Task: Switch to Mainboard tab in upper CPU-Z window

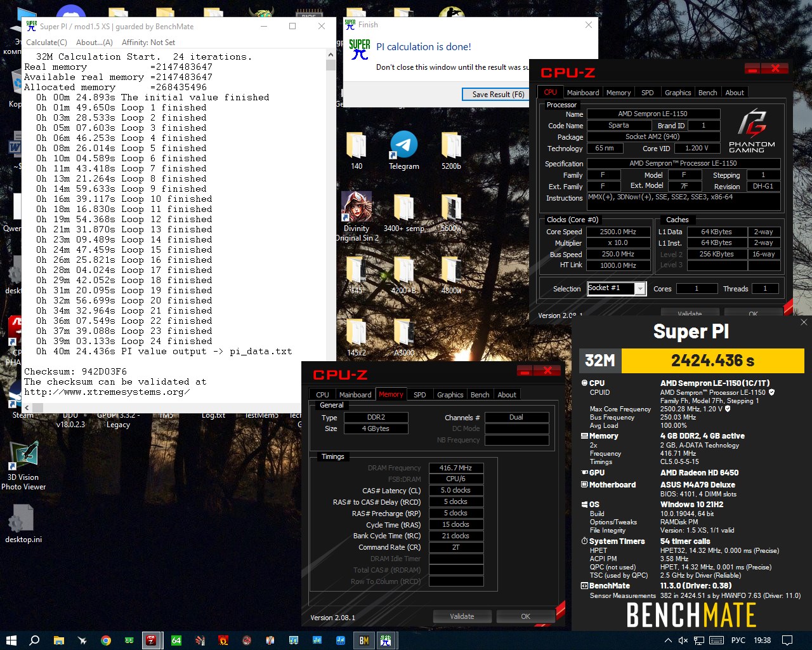Action: point(582,92)
